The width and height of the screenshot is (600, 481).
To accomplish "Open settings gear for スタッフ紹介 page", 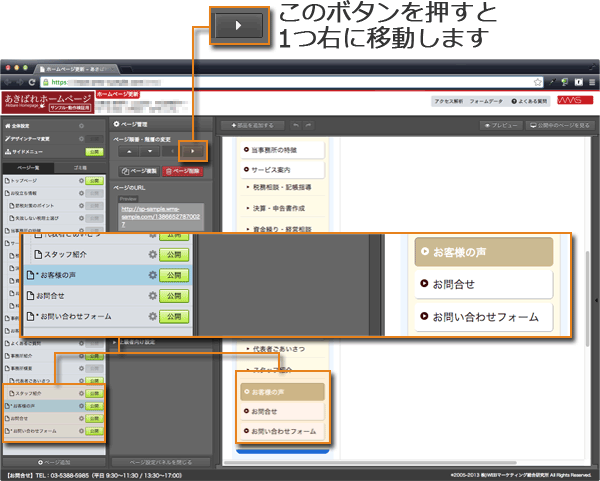I will 153,254.
